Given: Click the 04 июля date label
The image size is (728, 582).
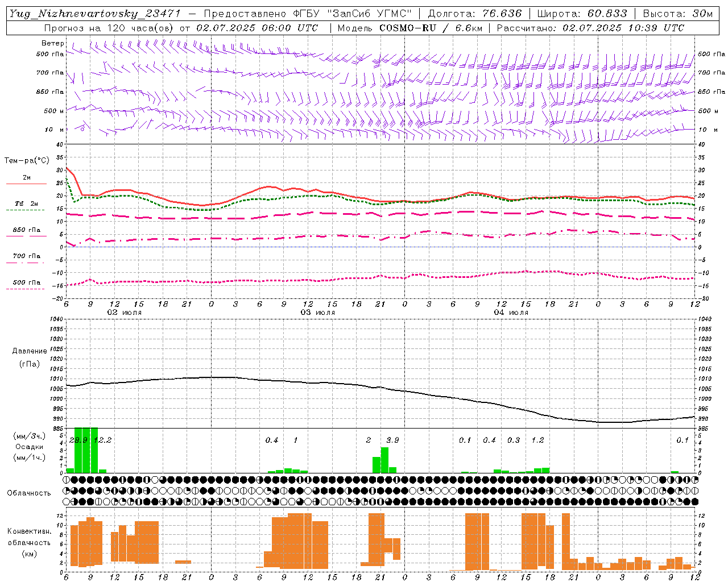Looking at the screenshot, I should click(511, 313).
